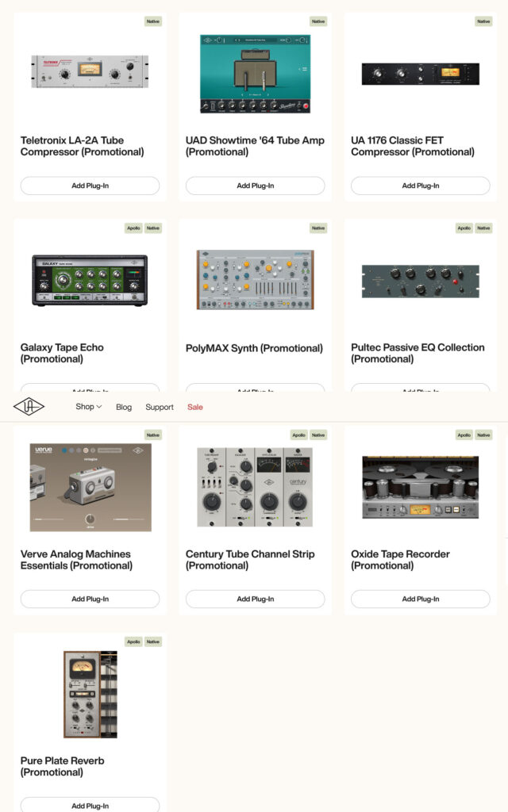The height and width of the screenshot is (812, 508).
Task: Open the Galaxy Tape Echo product image
Action: point(90,280)
